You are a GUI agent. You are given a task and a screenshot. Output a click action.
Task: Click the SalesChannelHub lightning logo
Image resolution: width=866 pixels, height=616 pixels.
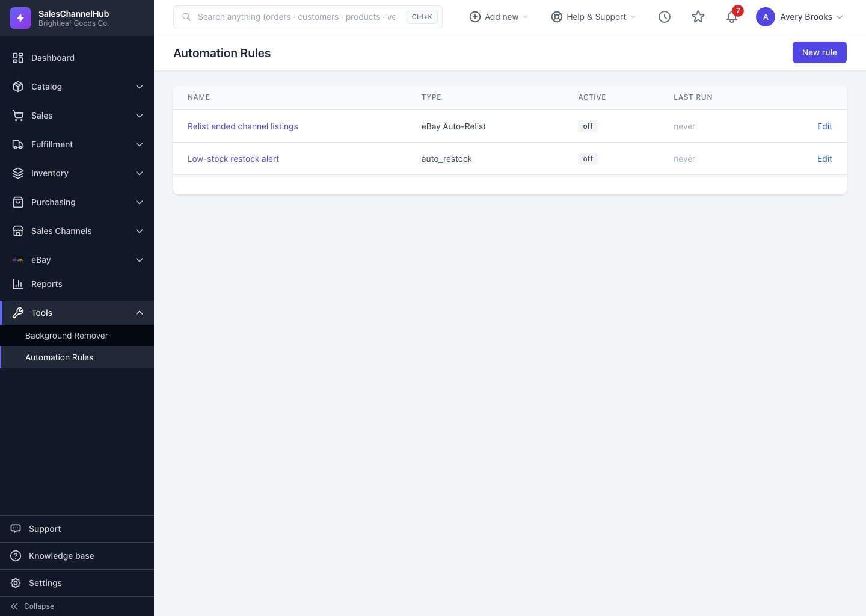(x=20, y=18)
